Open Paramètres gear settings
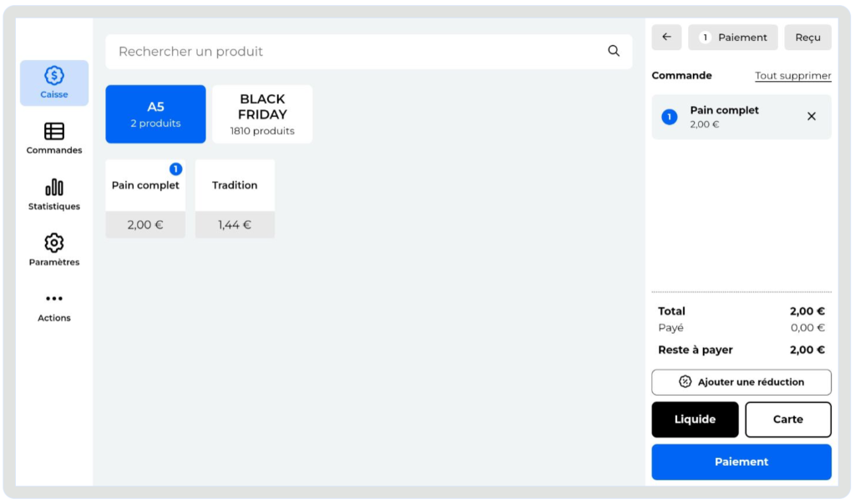Screen dimensions: 855x504 pyautogui.click(x=54, y=250)
